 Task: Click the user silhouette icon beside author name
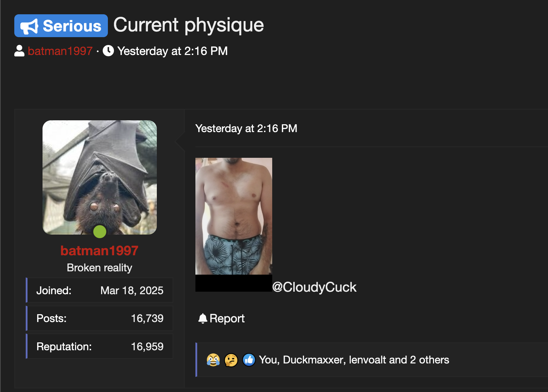pyautogui.click(x=19, y=51)
